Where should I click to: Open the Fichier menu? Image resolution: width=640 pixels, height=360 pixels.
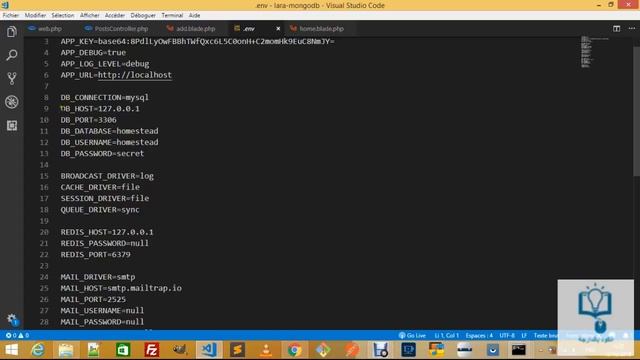[11, 15]
